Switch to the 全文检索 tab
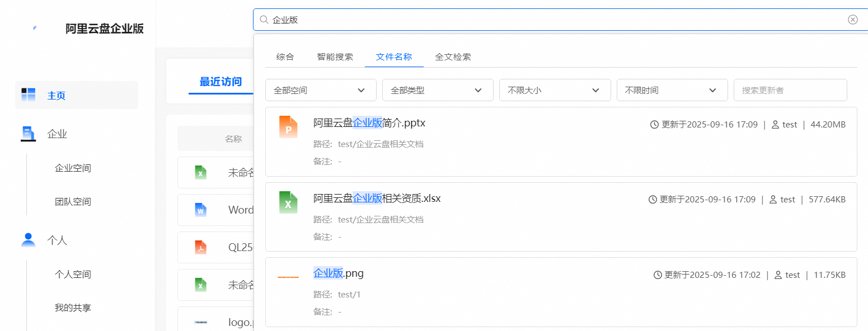 pyautogui.click(x=453, y=56)
